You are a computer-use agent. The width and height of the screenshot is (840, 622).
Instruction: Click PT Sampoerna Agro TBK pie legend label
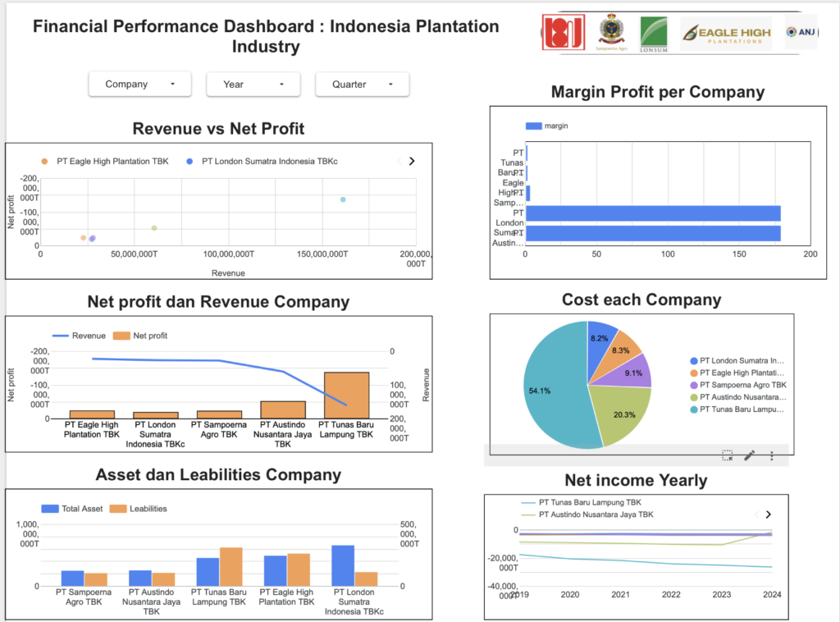point(742,385)
